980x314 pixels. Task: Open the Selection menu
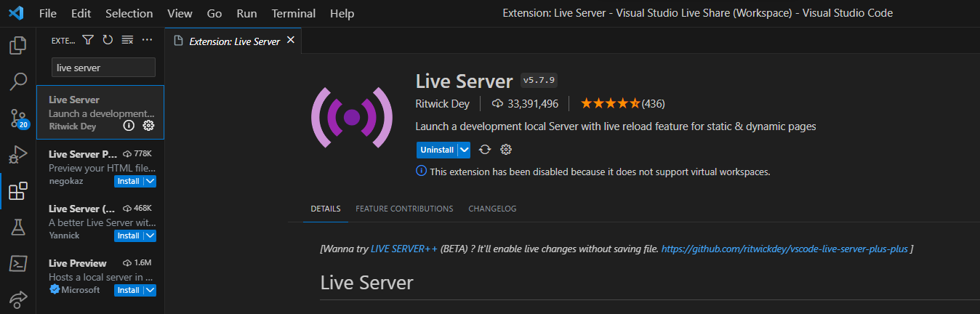129,13
